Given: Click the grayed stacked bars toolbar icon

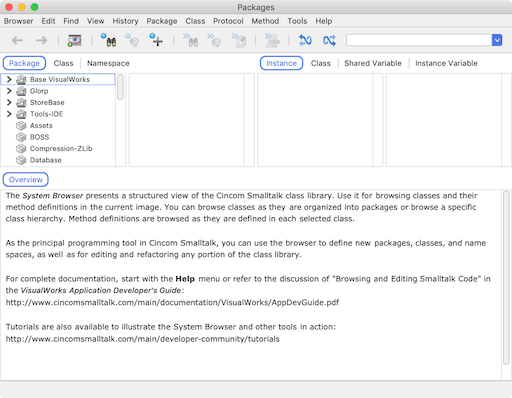Looking at the screenshot, I should [x=272, y=40].
